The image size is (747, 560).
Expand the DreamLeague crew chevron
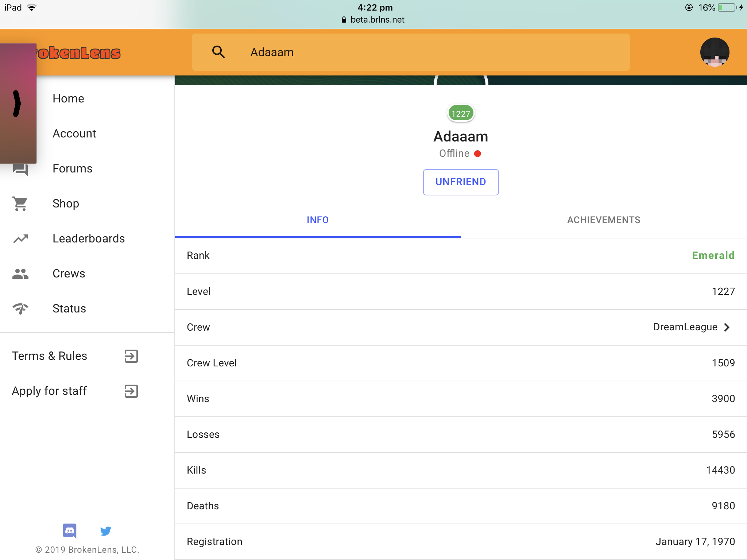[727, 327]
